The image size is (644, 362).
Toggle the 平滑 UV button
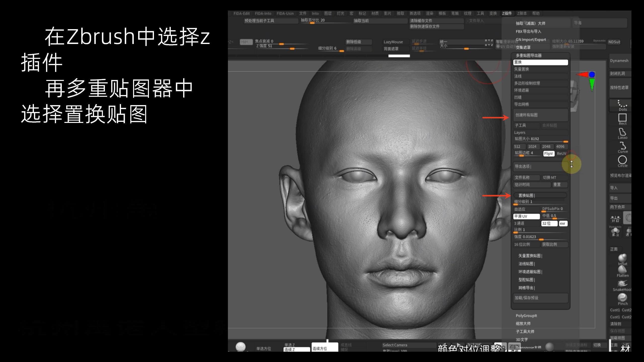coord(526,216)
